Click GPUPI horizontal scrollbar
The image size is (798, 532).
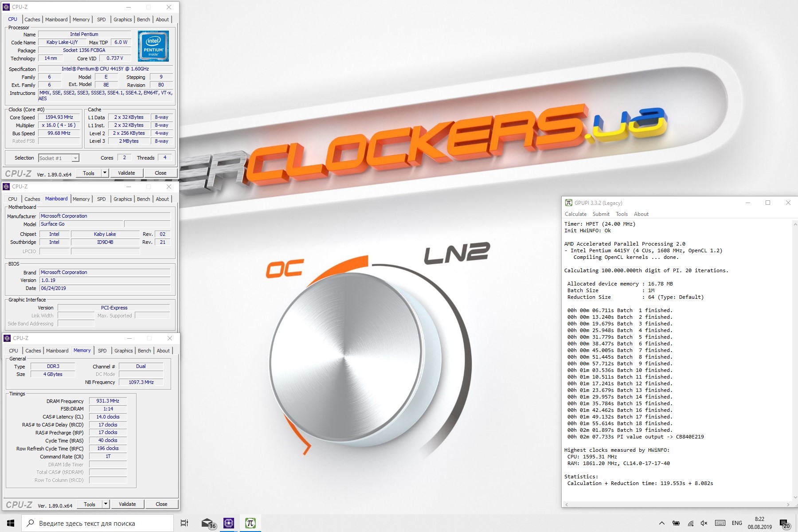[x=677, y=505]
